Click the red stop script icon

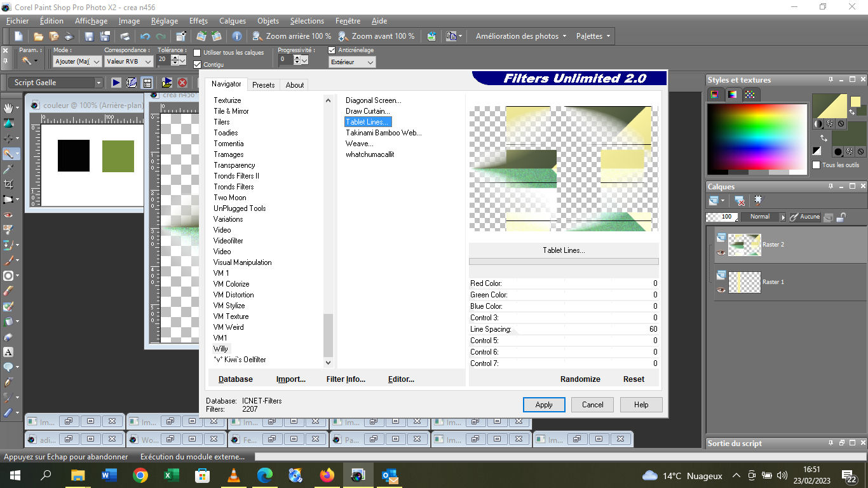(x=182, y=83)
